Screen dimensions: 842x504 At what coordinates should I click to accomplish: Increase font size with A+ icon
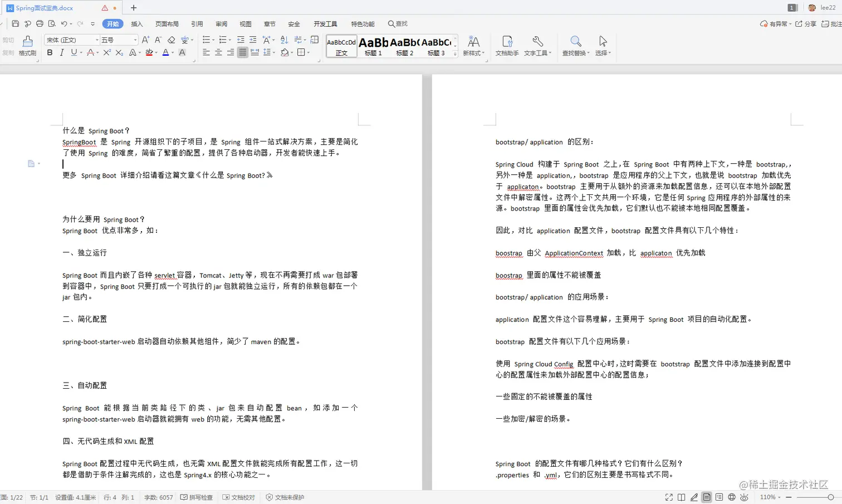pos(145,40)
